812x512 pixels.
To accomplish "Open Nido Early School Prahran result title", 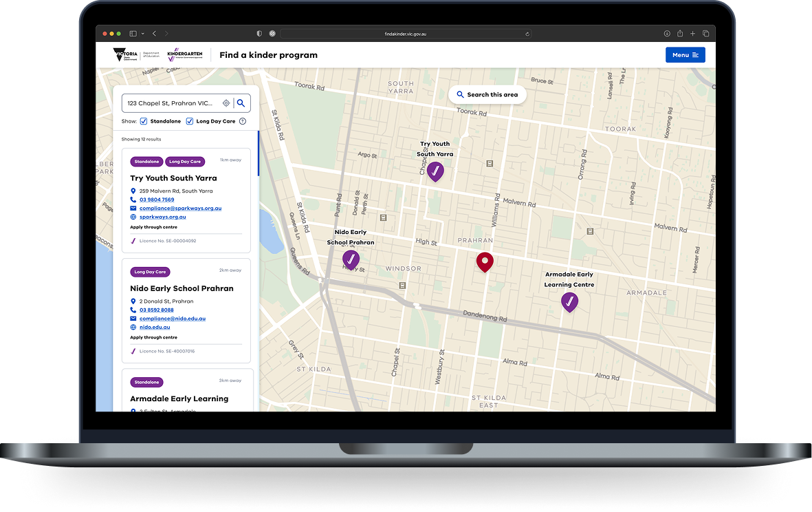I will click(182, 288).
